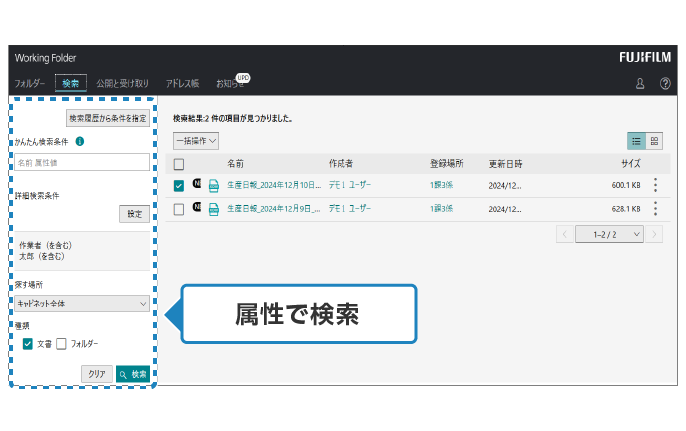686x431 pixels.
Task: Open 1課3係 location in 12月9日 row
Action: (441, 209)
